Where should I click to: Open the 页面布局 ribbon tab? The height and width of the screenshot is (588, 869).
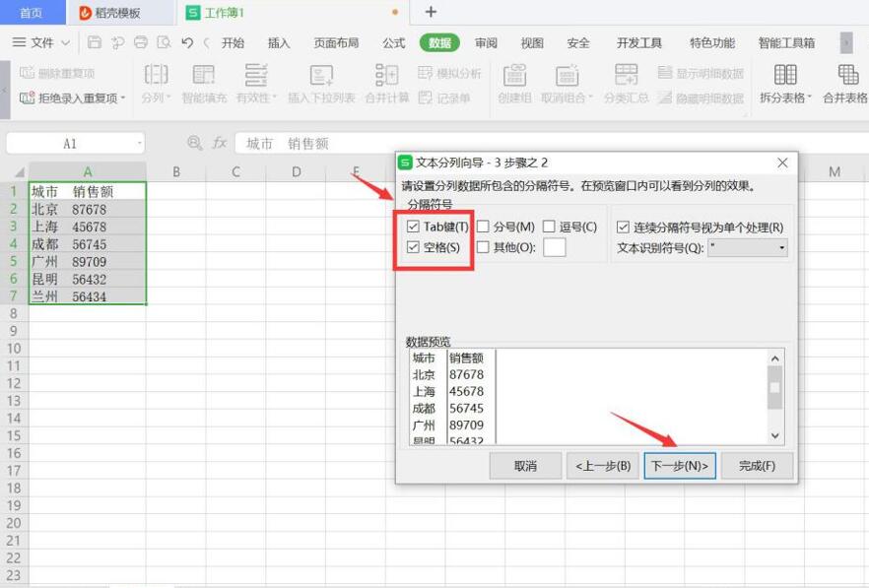pos(336,42)
